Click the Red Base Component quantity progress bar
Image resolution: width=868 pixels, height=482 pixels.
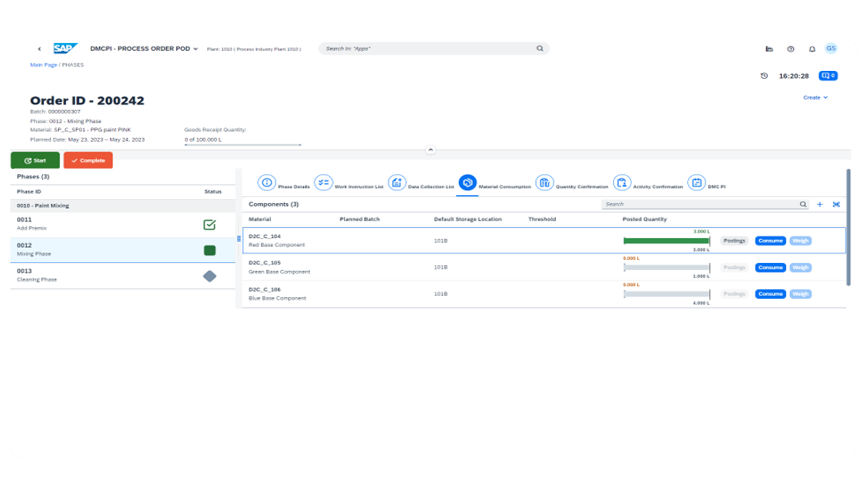(667, 241)
